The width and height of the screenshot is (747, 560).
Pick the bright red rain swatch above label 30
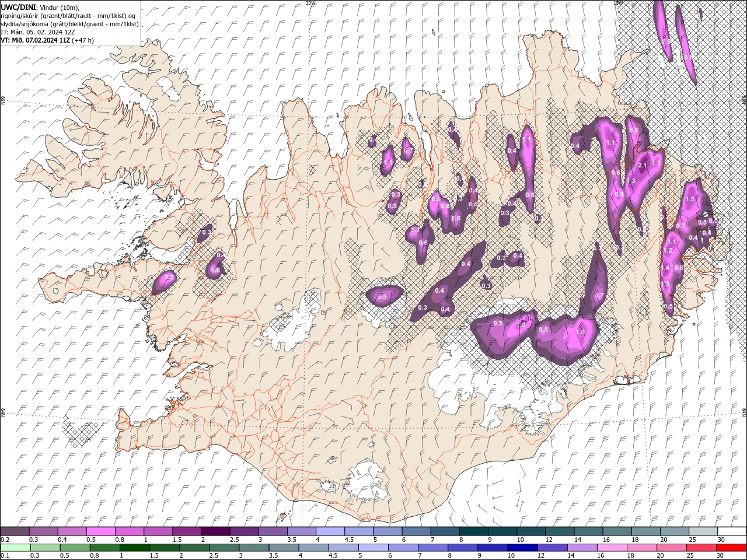(731, 548)
